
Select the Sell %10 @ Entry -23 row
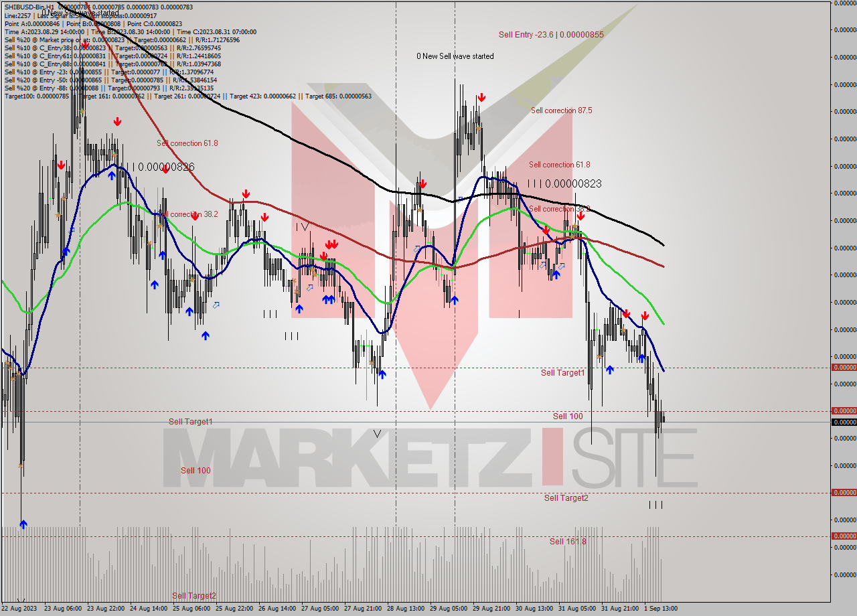109,72
